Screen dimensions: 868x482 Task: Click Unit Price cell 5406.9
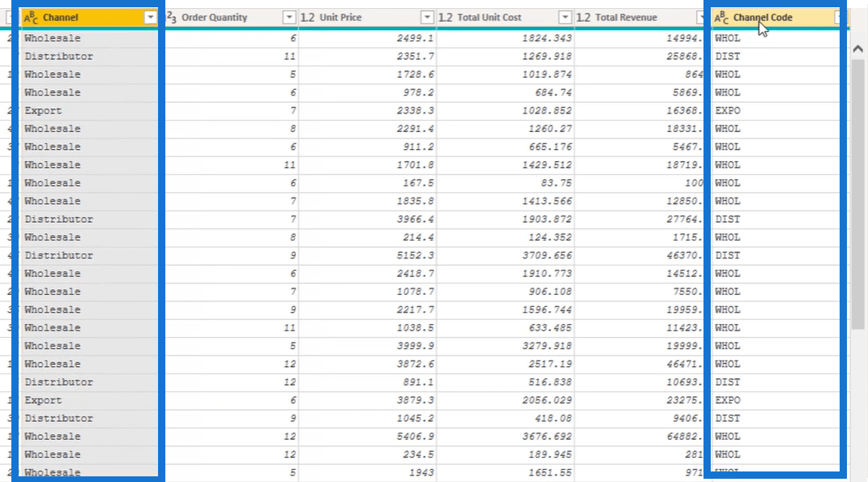tap(368, 437)
